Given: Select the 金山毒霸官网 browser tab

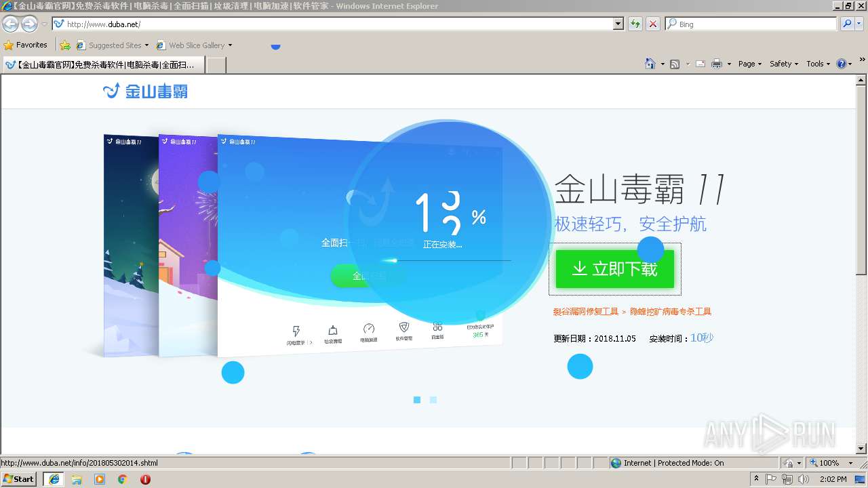Looking at the screenshot, I should click(x=103, y=65).
